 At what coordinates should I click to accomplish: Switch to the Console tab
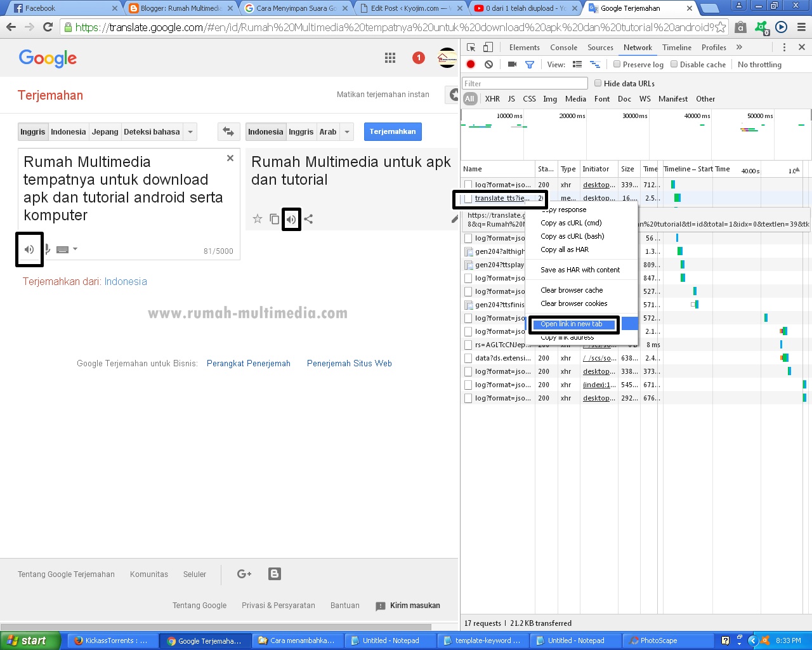click(563, 48)
